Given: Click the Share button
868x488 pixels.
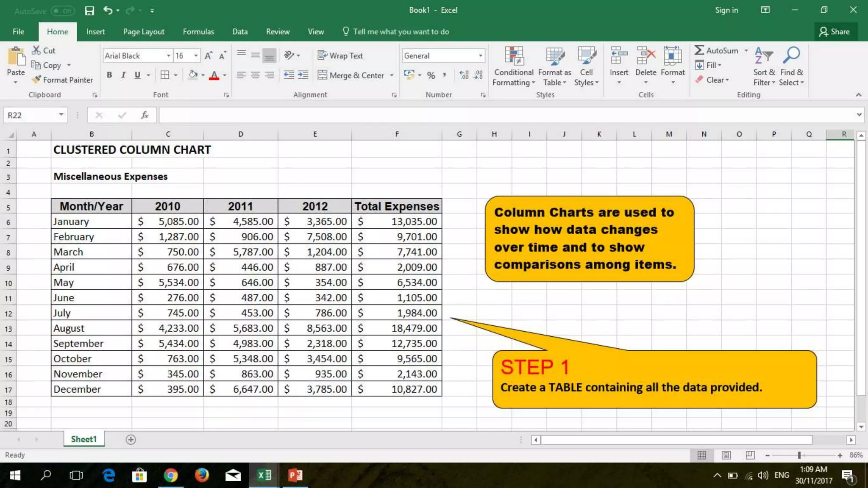Looking at the screenshot, I should tap(835, 32).
